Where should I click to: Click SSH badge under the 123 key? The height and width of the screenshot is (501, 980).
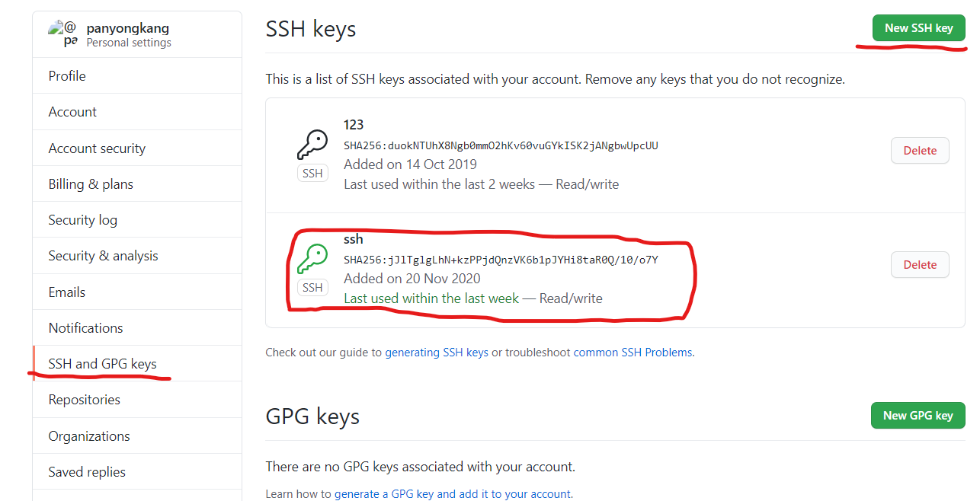pos(312,174)
